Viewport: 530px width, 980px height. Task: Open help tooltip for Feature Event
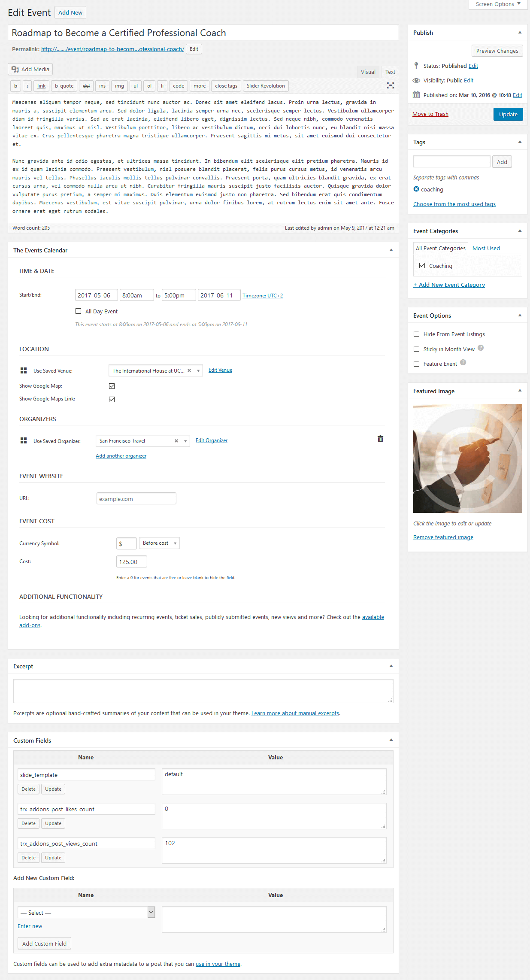click(463, 363)
